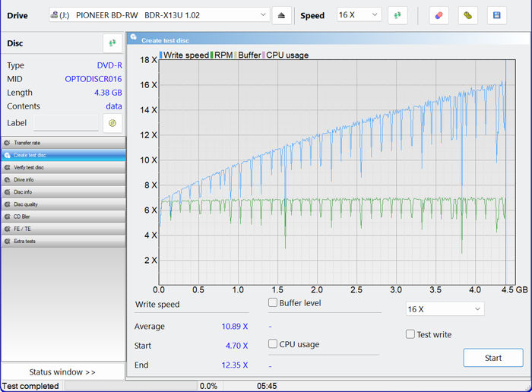The image size is (532, 392).
Task: Click the disc Label text field
Action: click(x=65, y=123)
